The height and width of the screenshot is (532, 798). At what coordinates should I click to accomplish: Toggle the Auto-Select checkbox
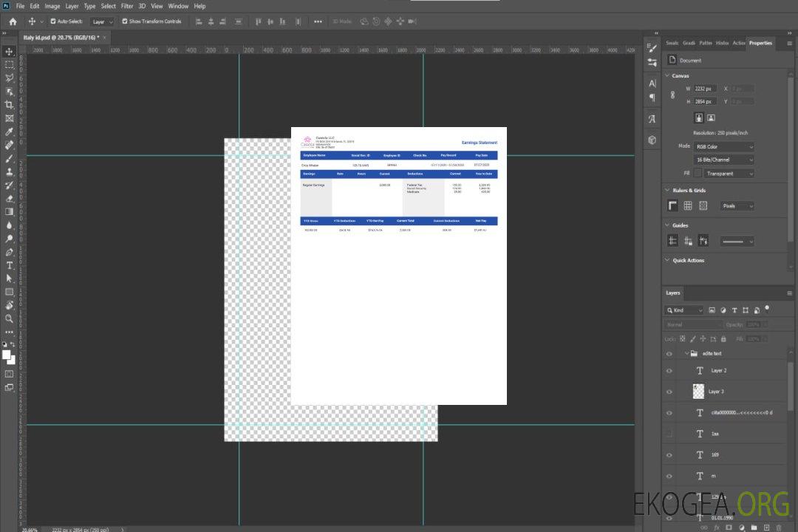53,21
